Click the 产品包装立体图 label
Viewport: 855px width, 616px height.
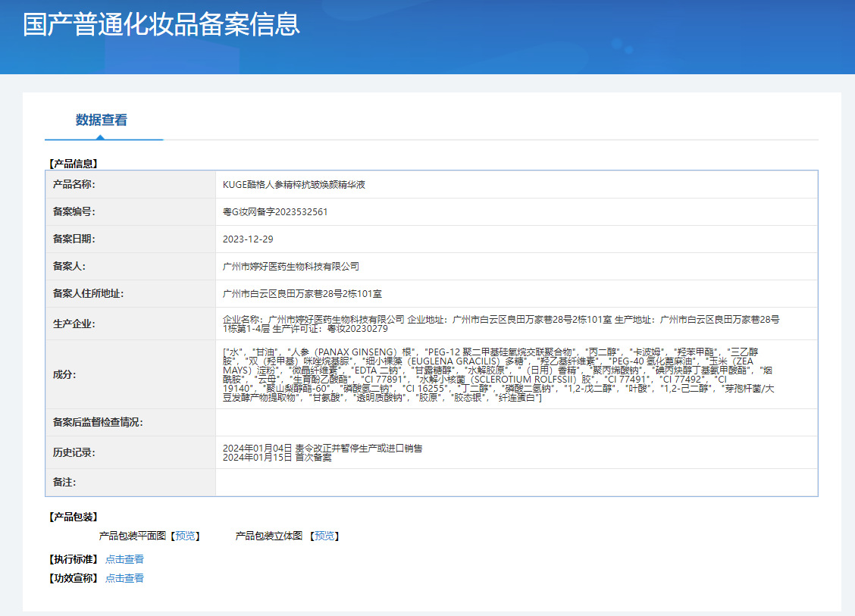tap(269, 536)
